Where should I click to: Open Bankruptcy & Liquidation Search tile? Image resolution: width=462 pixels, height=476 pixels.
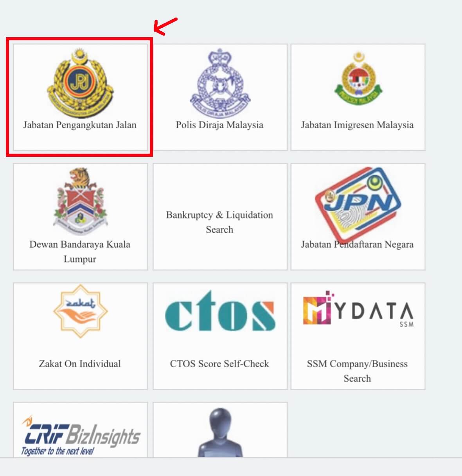point(220,217)
